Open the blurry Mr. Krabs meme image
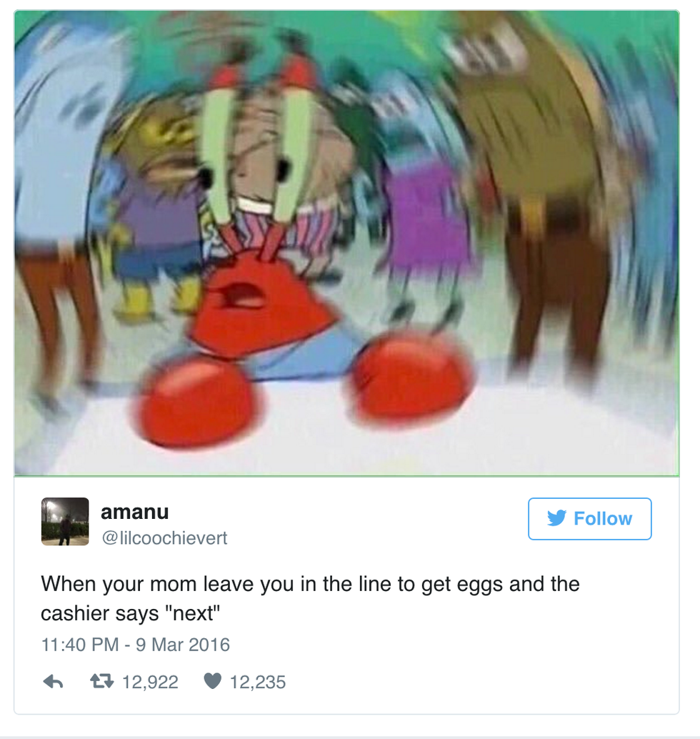This screenshot has height=739, width=700. pos(346,243)
